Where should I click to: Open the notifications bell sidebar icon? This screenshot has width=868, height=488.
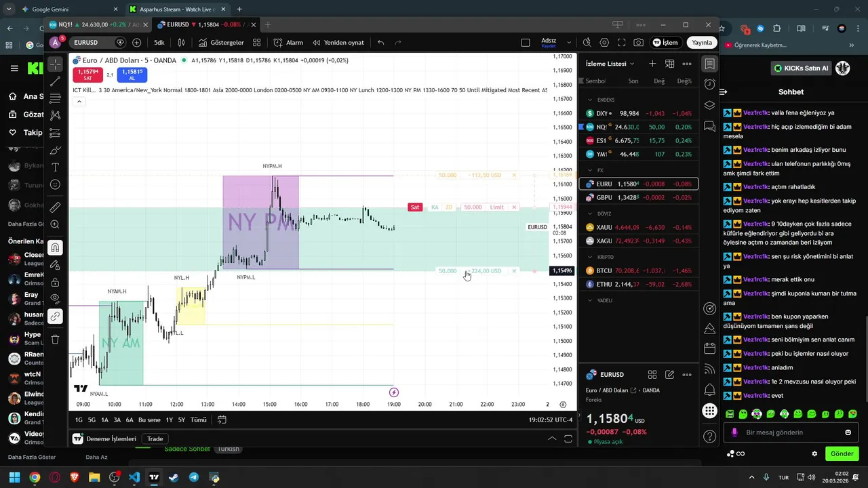tap(709, 390)
